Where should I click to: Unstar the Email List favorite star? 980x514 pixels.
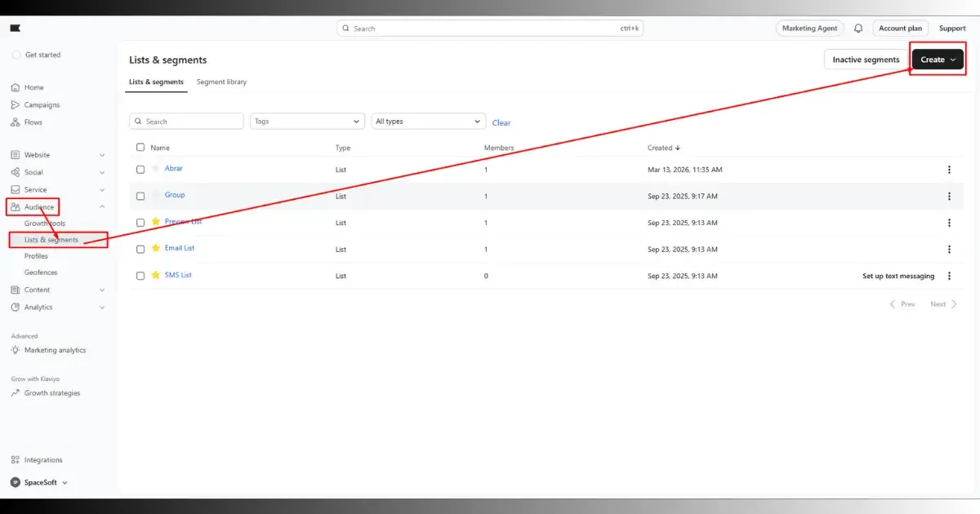(x=156, y=248)
